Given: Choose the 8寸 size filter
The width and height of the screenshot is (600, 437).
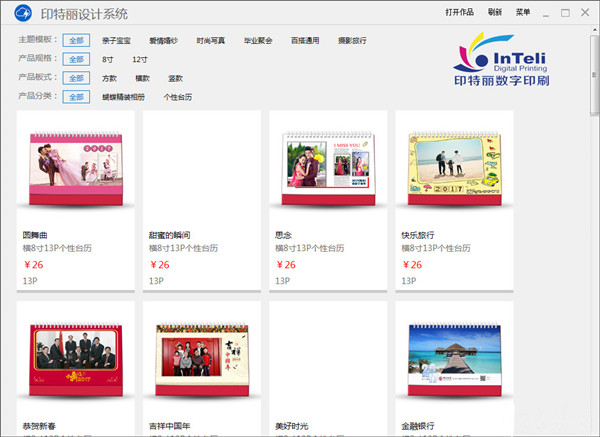Looking at the screenshot, I should tap(108, 60).
